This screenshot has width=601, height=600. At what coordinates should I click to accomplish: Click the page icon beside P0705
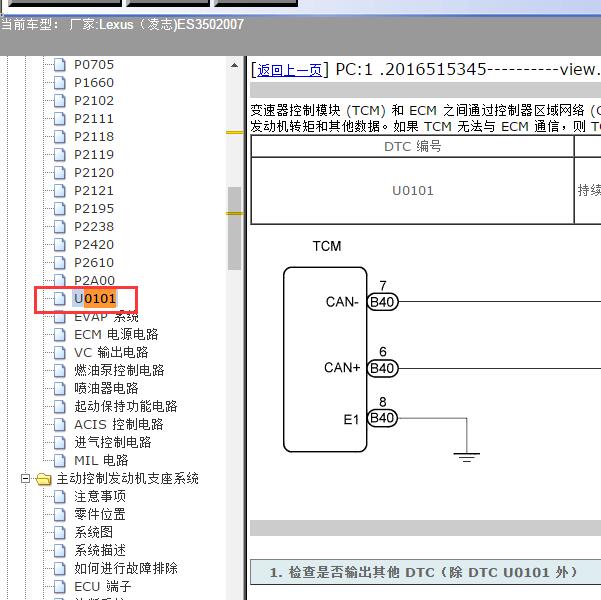tap(59, 65)
